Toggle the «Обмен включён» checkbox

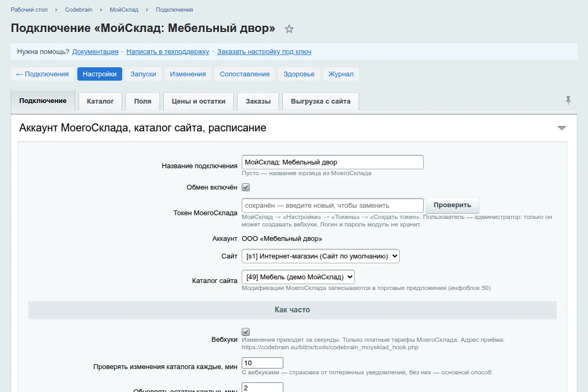[245, 187]
